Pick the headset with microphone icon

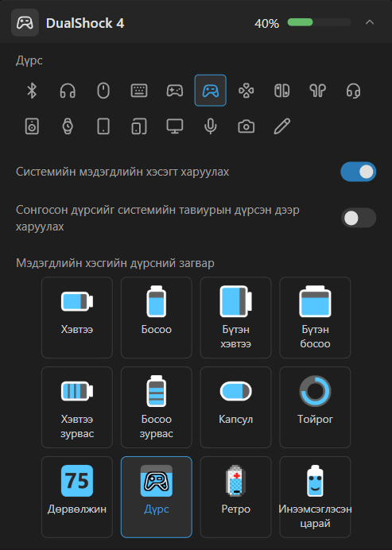coord(353,91)
